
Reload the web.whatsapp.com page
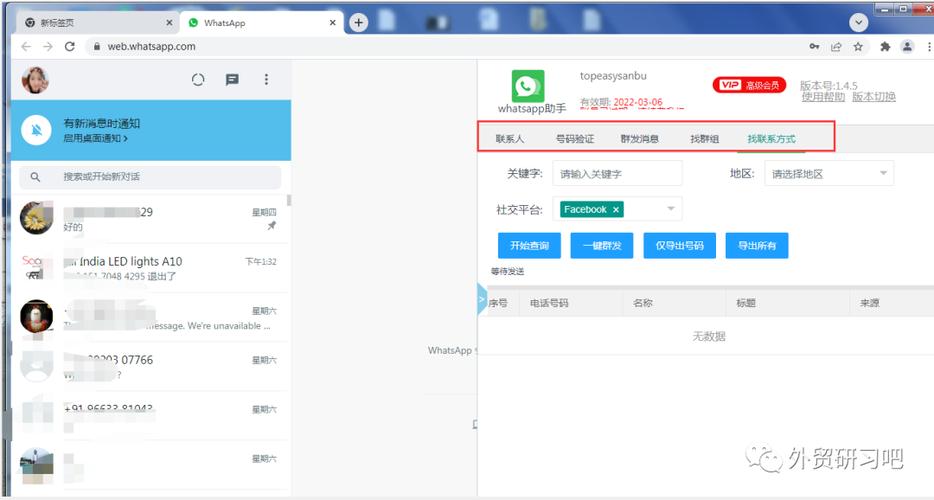coord(70,46)
